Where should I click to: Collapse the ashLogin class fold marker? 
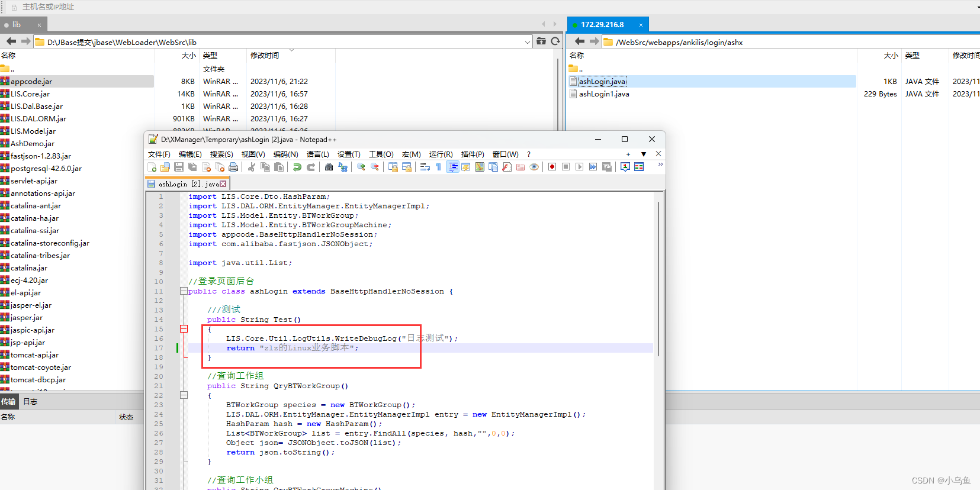point(184,291)
